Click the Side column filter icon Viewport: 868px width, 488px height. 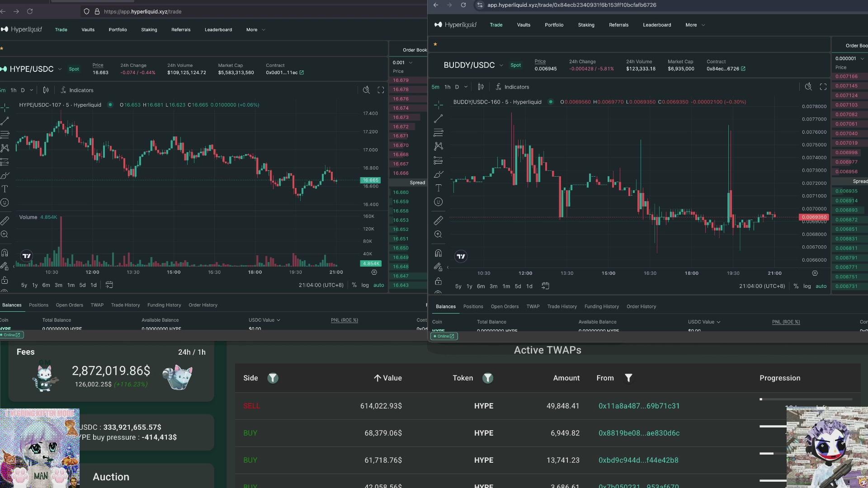click(273, 378)
